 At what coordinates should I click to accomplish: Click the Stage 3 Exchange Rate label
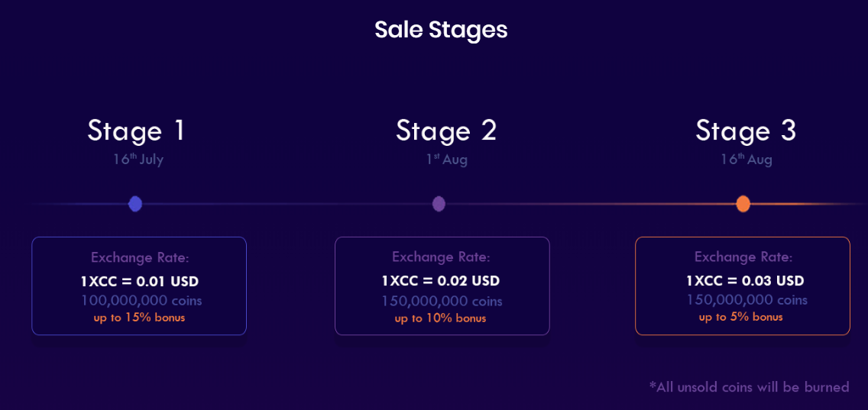(x=743, y=257)
